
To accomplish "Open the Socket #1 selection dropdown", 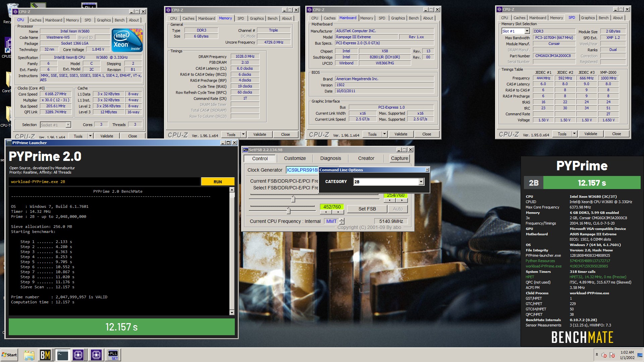I will [x=68, y=125].
